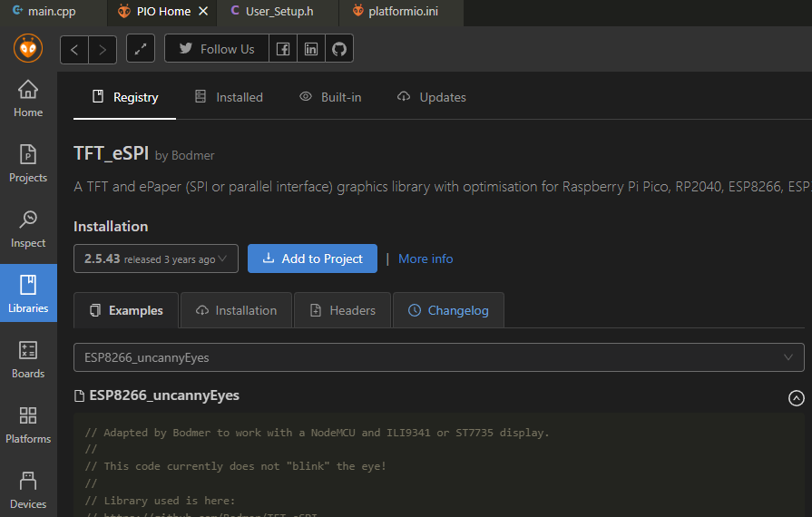Close the PIO Home tab
812x517 pixels.
[x=203, y=11]
